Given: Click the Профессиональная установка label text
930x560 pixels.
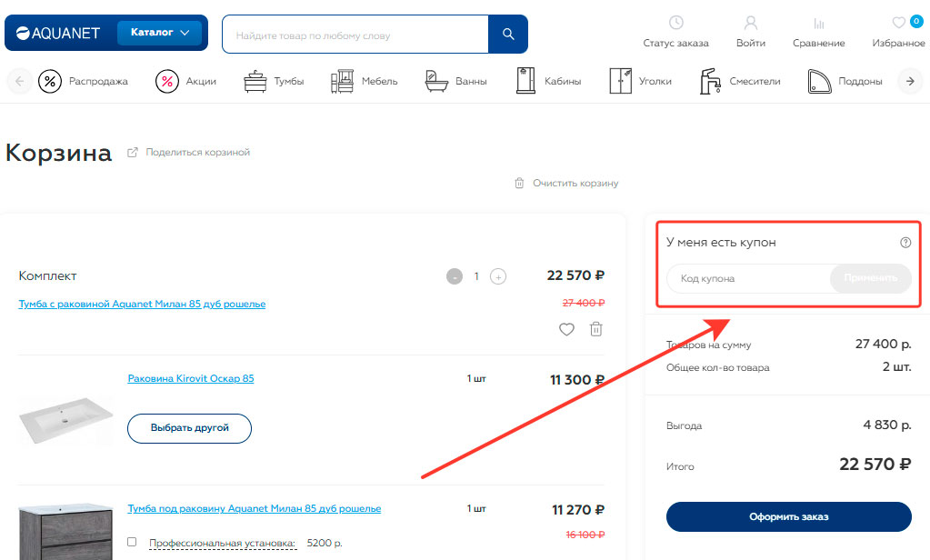Looking at the screenshot, I should pos(223,543).
